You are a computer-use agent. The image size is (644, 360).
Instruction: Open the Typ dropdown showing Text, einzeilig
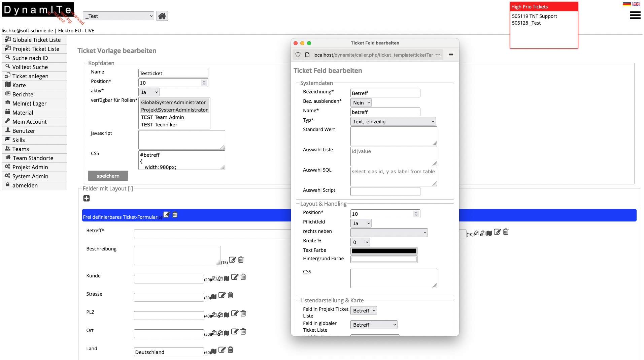[x=393, y=121]
